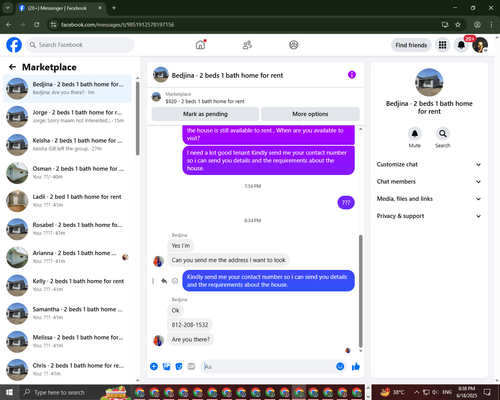
Task: Open Jorge conversation in chat list
Action: [x=68, y=117]
